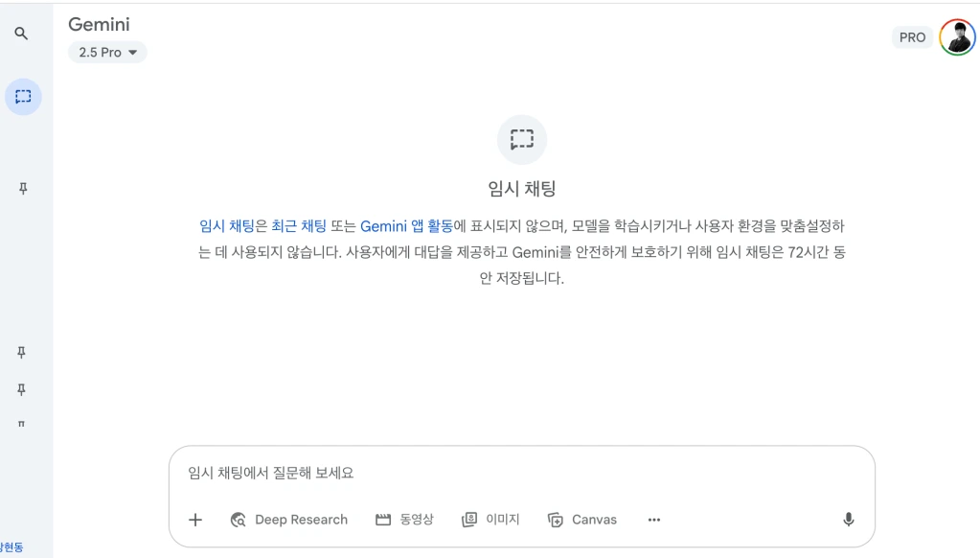The image size is (980, 558).
Task: Click the search icon in the sidebar
Action: [22, 34]
